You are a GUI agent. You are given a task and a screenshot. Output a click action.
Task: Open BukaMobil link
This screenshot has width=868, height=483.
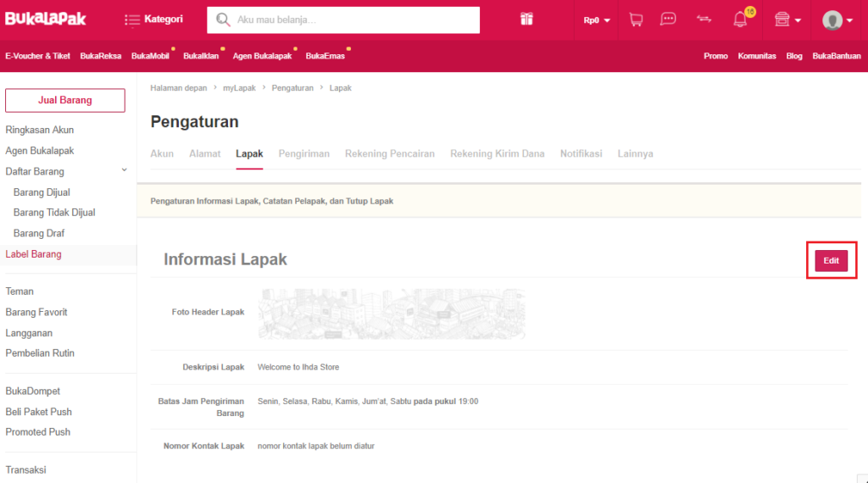(x=150, y=56)
